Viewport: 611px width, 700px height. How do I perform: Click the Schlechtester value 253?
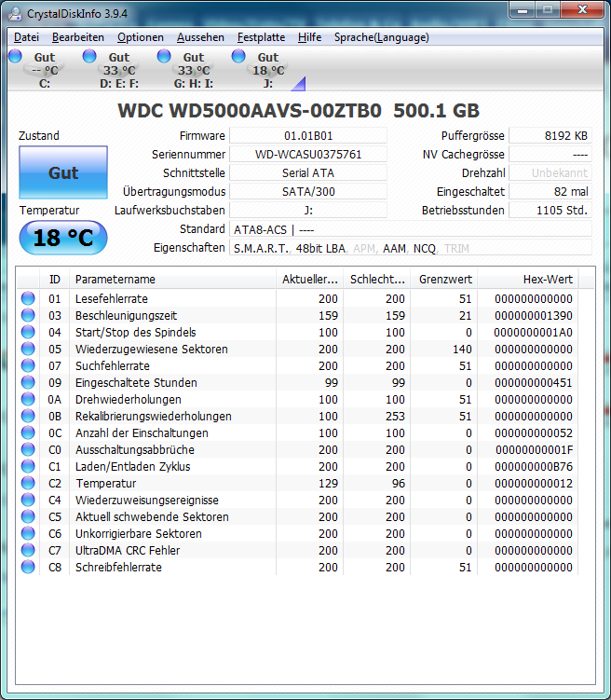click(x=395, y=416)
